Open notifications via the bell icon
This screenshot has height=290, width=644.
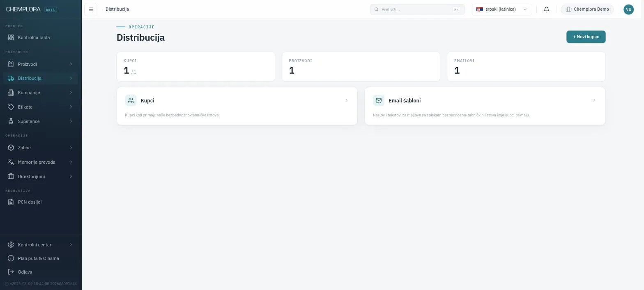546,9
